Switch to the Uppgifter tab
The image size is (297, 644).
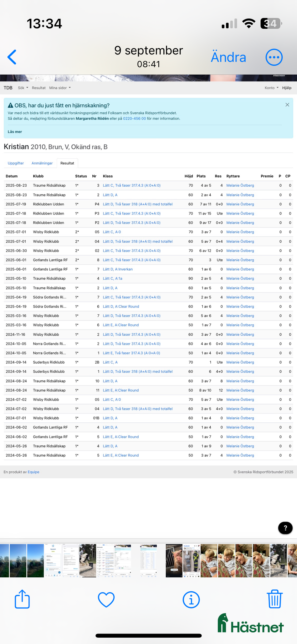point(16,163)
